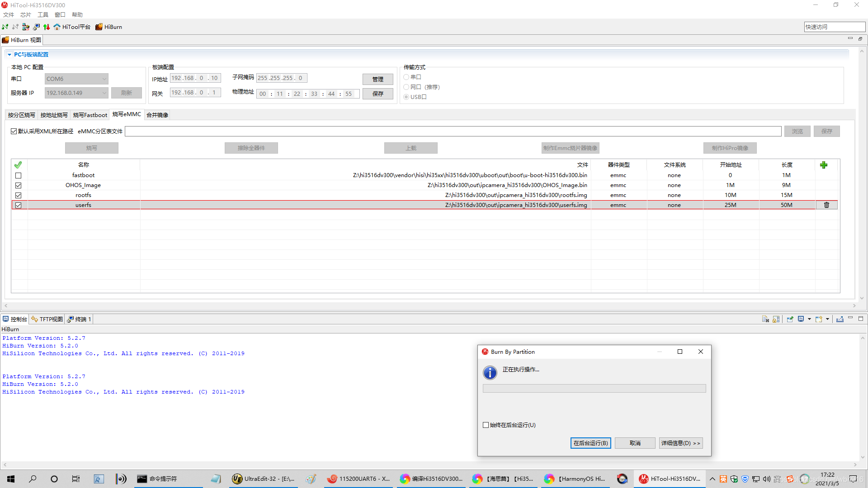This screenshot has width=868, height=488.
Task: Click the red-green transfer arrows toolbar icon
Action: point(47,27)
